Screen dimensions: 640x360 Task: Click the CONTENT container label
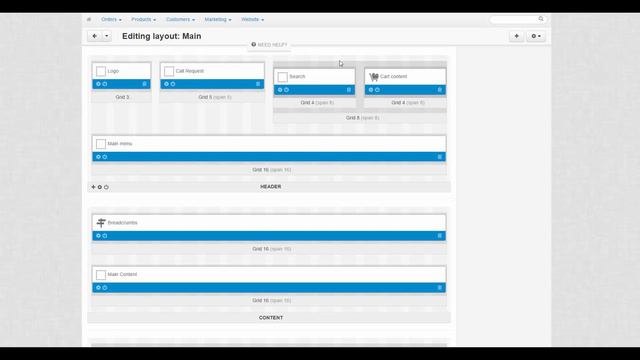click(x=271, y=318)
